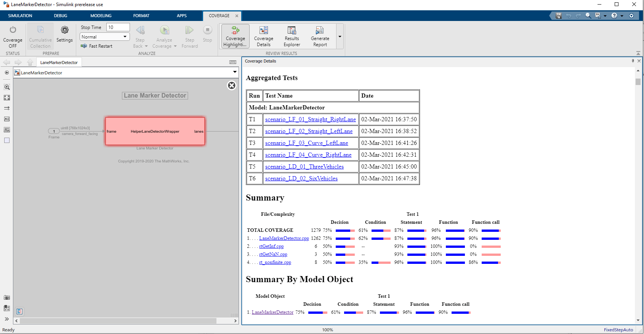644x334 pixels.
Task: Close the coverage overlay with X badge
Action: pyautogui.click(x=232, y=85)
